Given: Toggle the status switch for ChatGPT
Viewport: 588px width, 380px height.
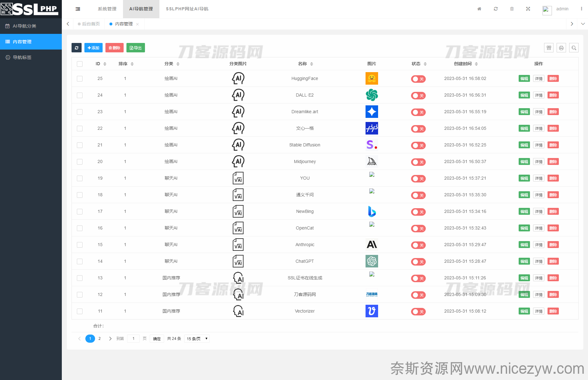Looking at the screenshot, I should 418,262.
